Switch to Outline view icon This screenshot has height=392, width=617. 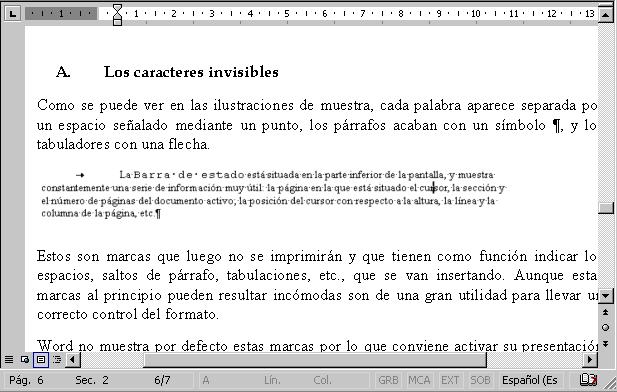57,359
